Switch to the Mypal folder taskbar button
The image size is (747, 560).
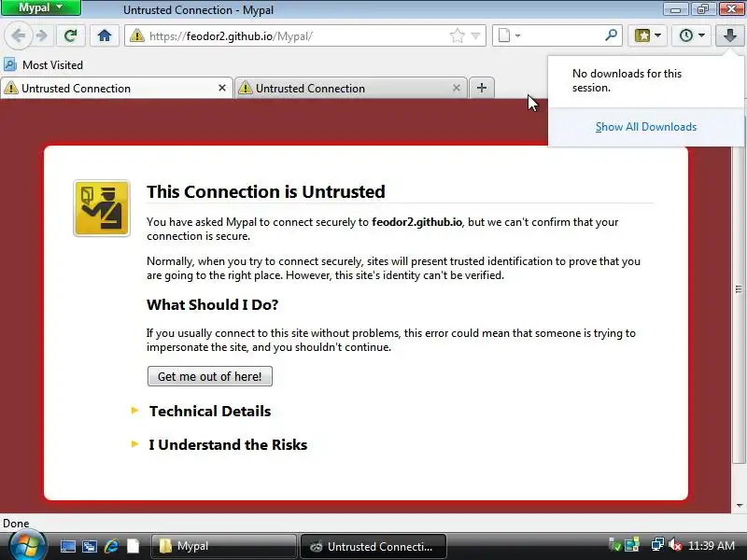click(x=223, y=546)
